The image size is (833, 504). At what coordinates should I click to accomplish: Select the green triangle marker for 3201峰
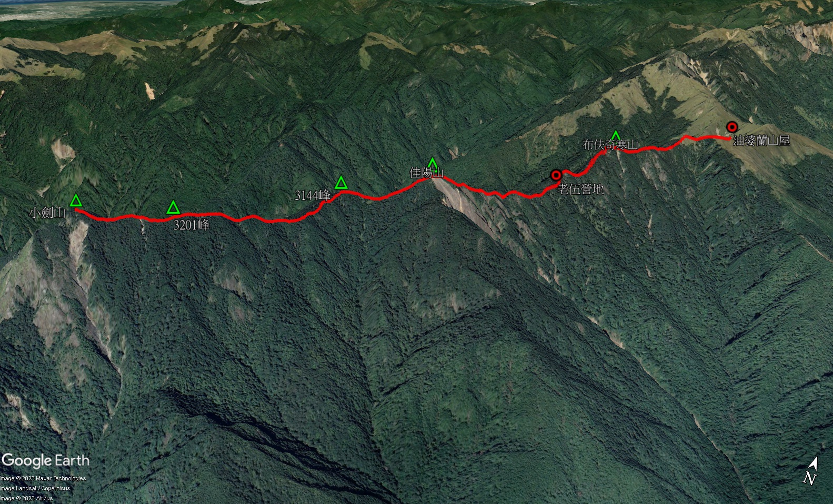click(x=173, y=207)
